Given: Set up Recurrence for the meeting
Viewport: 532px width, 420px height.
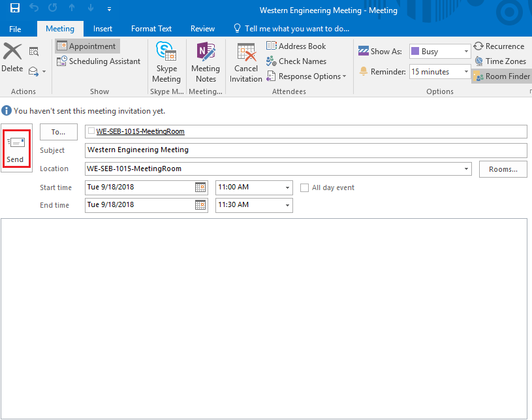Looking at the screenshot, I should point(499,46).
